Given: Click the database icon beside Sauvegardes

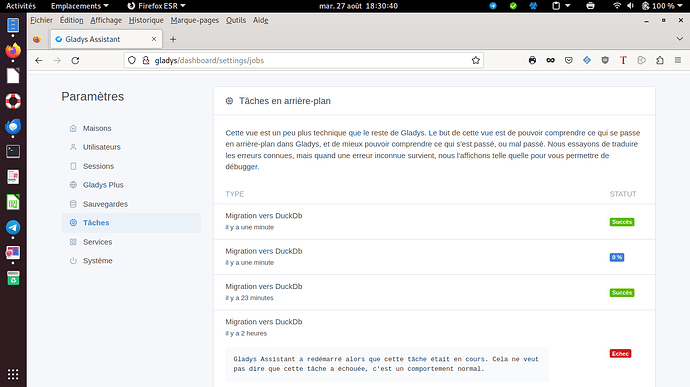Looking at the screenshot, I should point(73,204).
